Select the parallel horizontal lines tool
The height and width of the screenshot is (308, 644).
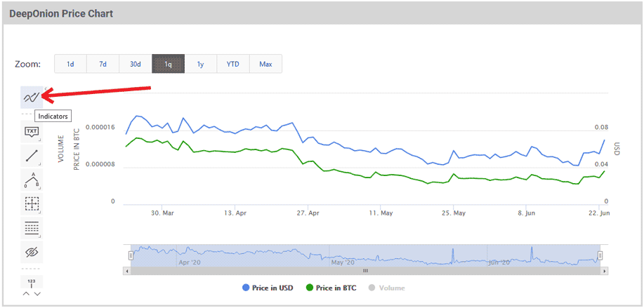click(32, 228)
